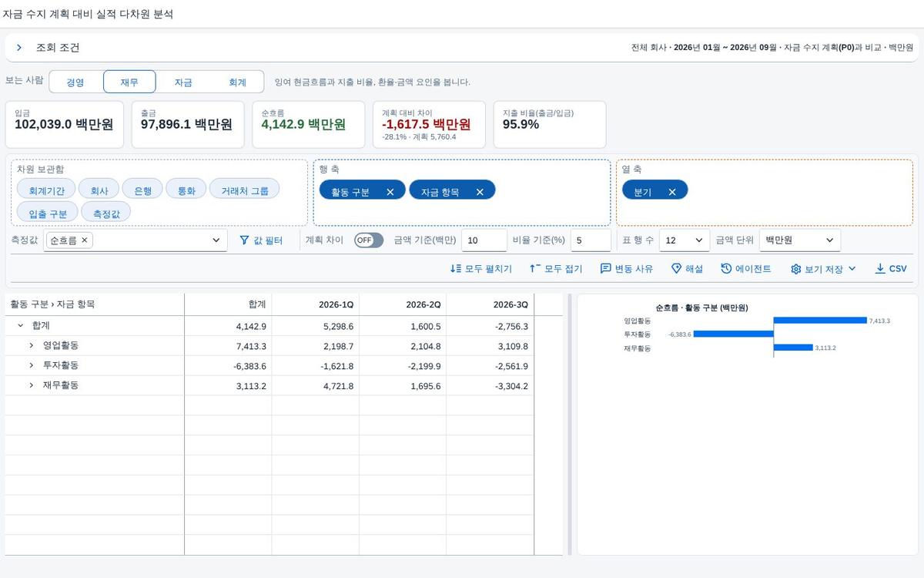Switch to the 경영 viewer tab
The width and height of the screenshot is (924, 578).
tap(75, 82)
